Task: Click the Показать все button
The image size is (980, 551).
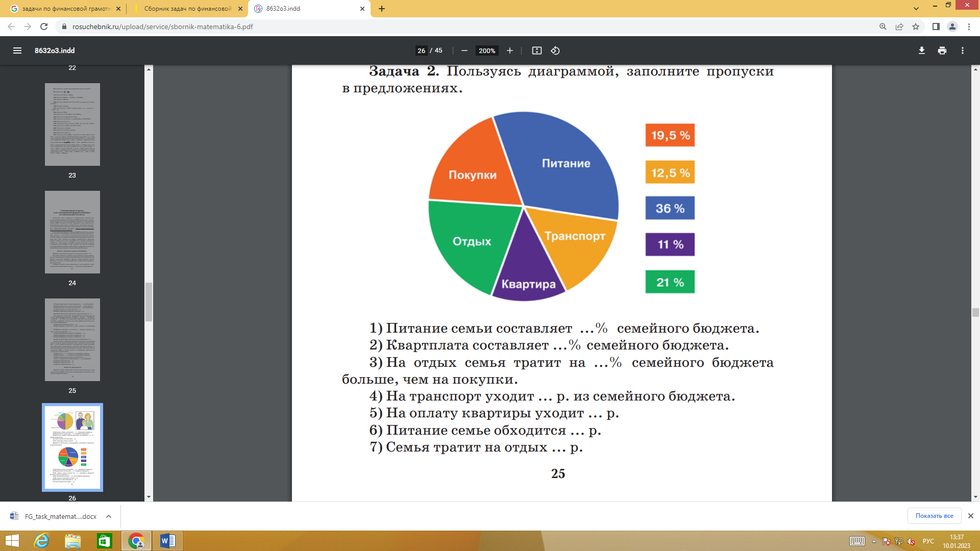Action: pos(934,516)
